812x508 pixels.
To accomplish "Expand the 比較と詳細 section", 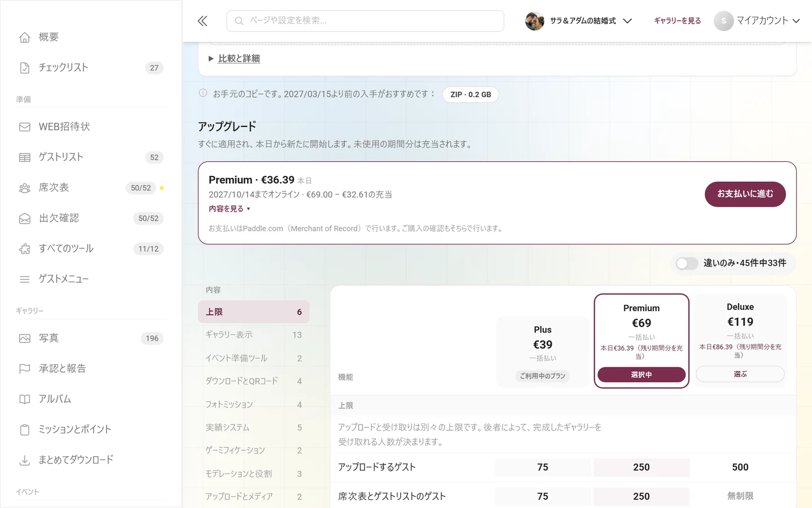I will pos(234,59).
